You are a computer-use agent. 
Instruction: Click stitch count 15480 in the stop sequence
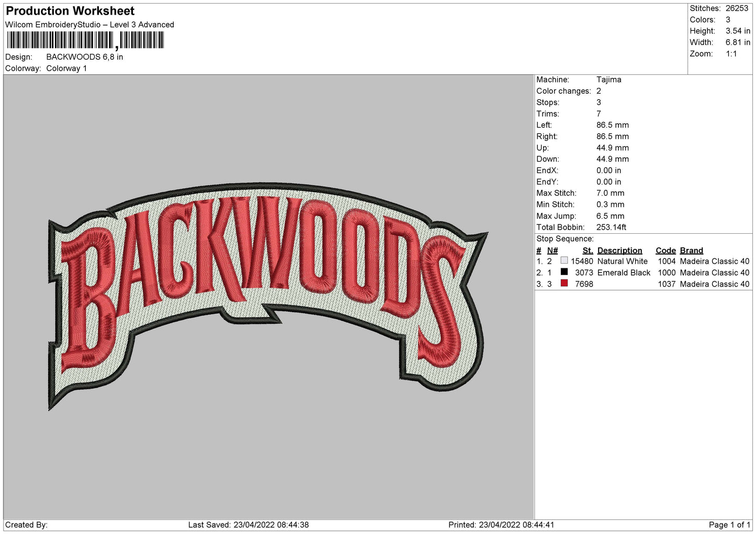[582, 262]
